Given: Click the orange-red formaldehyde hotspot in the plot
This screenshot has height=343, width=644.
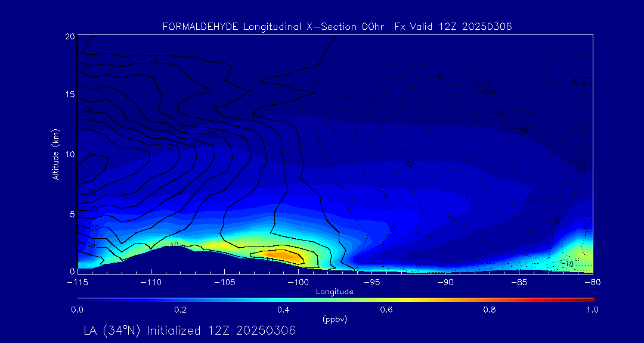Looking at the screenshot, I should pos(283,256).
